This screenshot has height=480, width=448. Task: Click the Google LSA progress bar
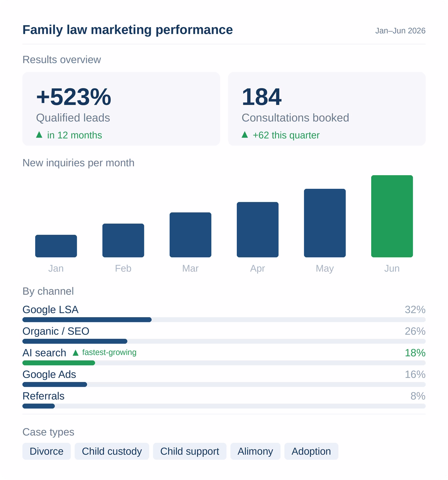tap(224, 320)
